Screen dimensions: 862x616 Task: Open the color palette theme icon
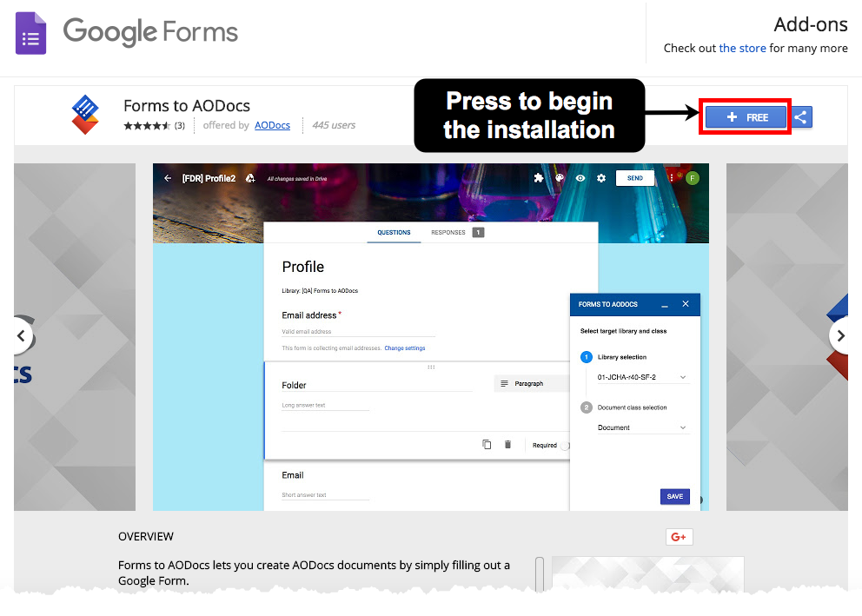tap(560, 178)
